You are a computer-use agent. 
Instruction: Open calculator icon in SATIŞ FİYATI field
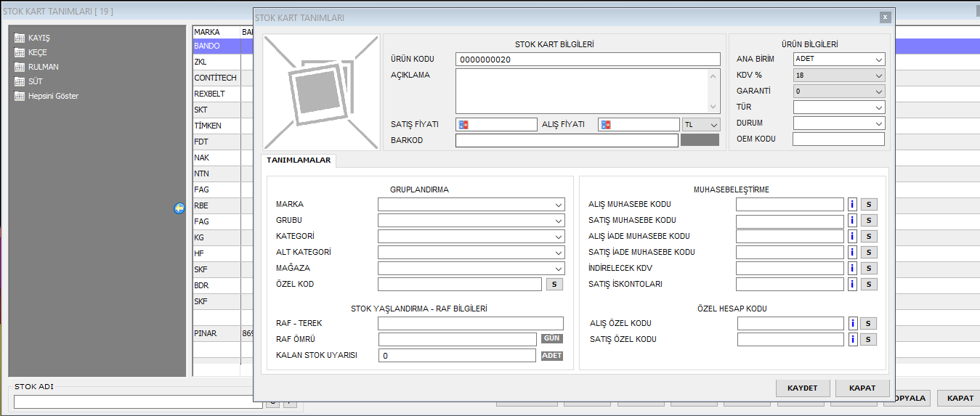click(x=463, y=125)
